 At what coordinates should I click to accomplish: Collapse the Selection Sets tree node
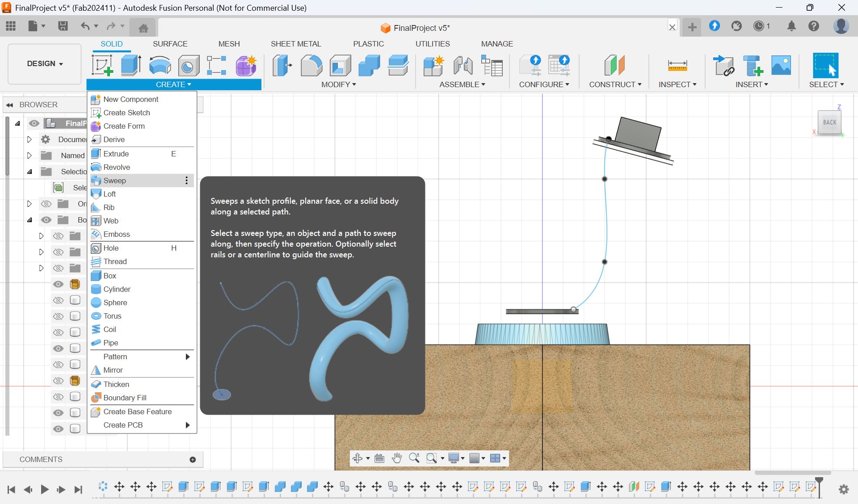click(29, 172)
